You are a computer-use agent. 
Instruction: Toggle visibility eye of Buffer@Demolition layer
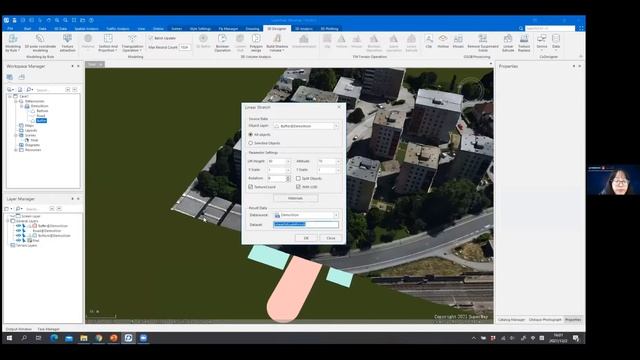pyautogui.click(x=18, y=226)
